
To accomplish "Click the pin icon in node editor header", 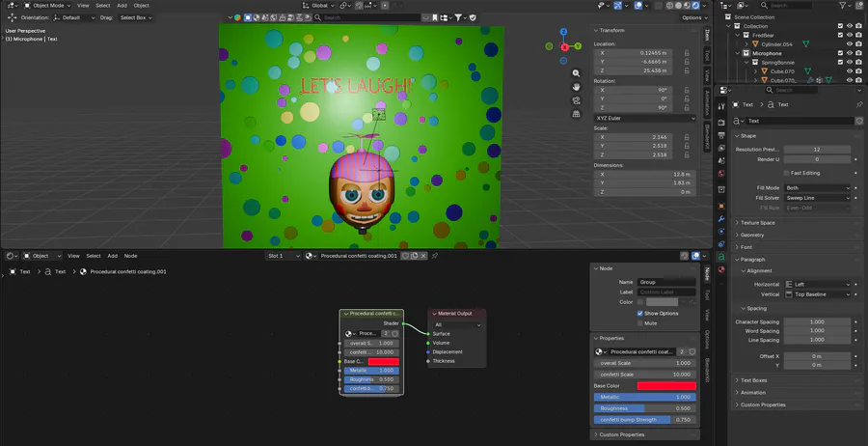I will (435, 256).
